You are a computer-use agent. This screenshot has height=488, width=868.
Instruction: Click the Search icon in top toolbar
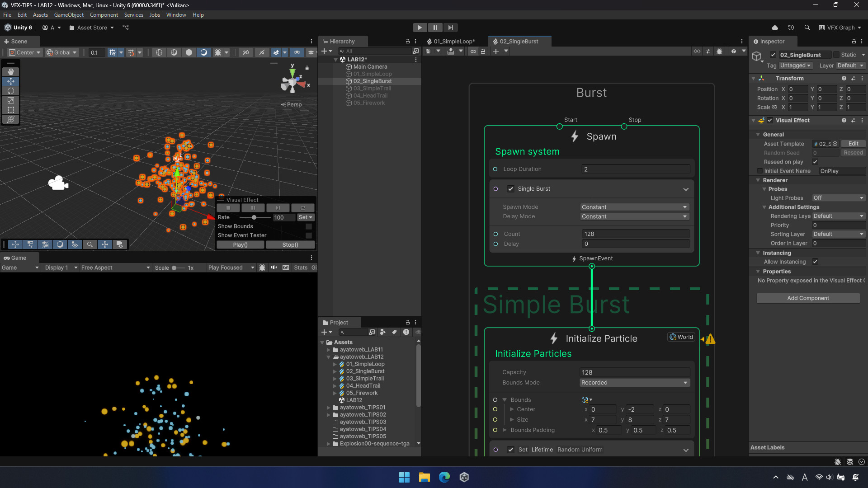(x=807, y=28)
